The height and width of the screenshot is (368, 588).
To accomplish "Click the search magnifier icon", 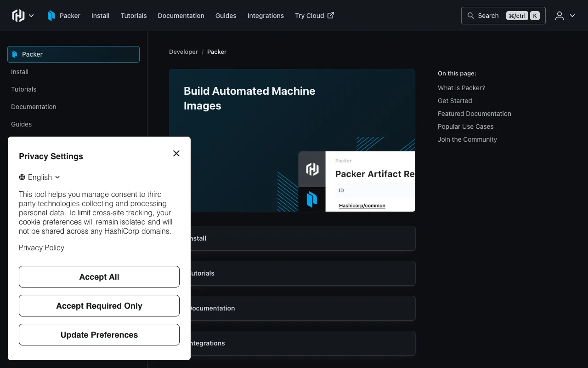I will coord(471,15).
